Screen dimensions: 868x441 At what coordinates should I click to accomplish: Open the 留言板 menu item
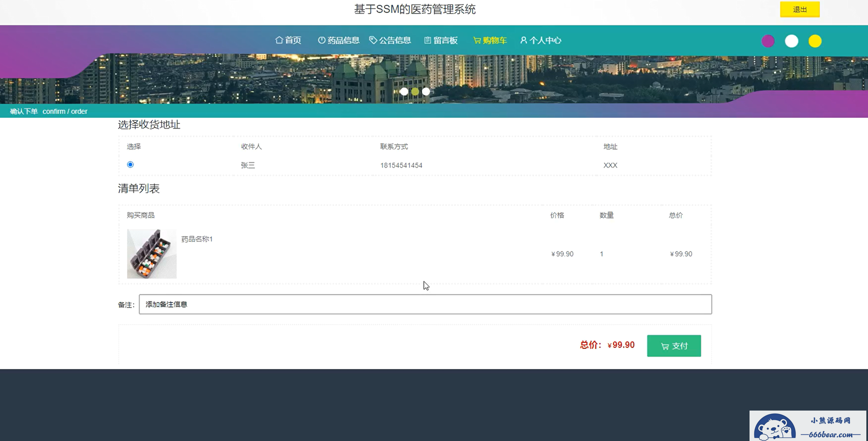click(441, 40)
